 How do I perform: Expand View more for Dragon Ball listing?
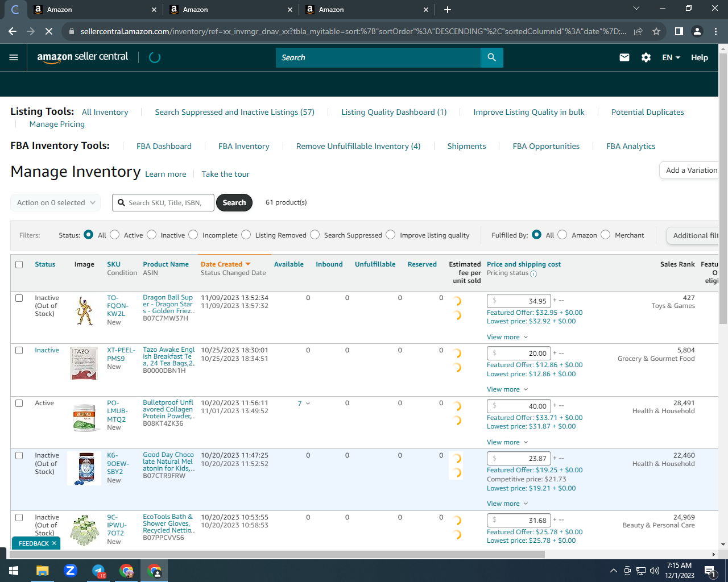[507, 337]
